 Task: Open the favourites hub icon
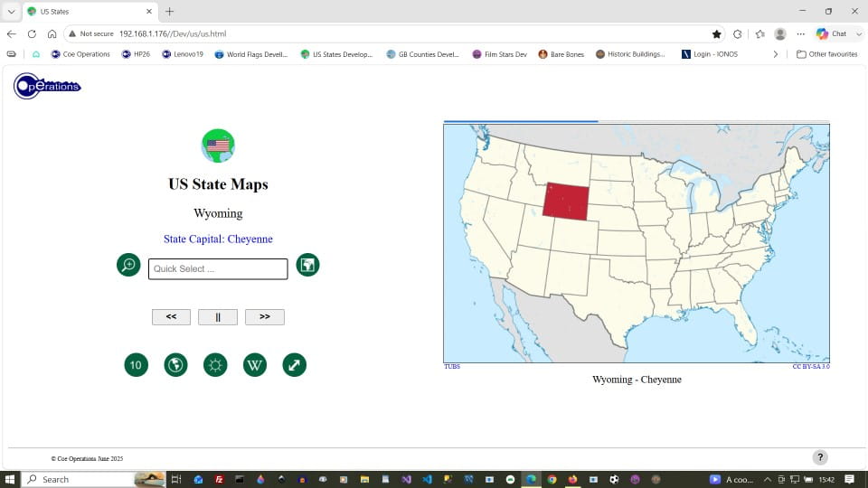(760, 33)
